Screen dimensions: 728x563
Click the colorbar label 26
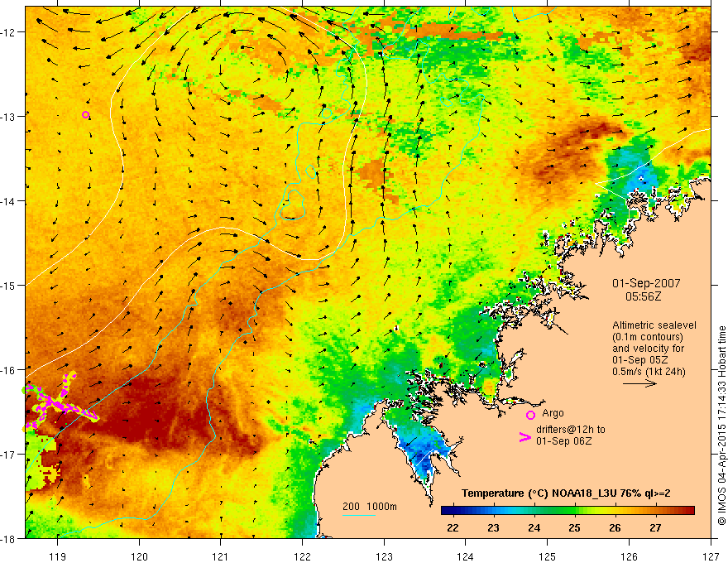615,528
